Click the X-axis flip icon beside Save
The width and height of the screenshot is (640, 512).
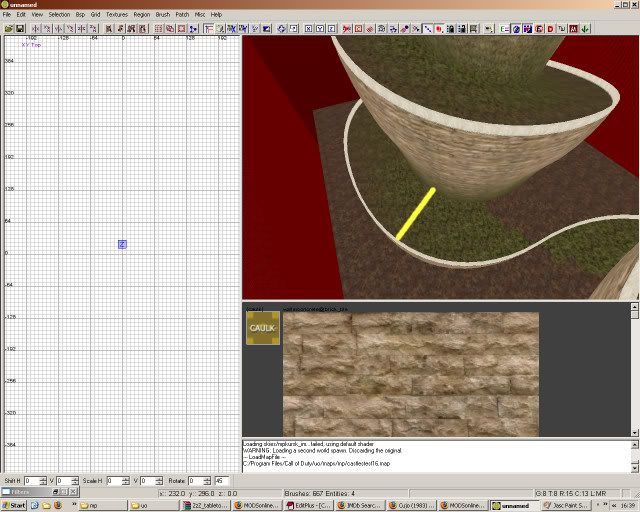[35, 28]
